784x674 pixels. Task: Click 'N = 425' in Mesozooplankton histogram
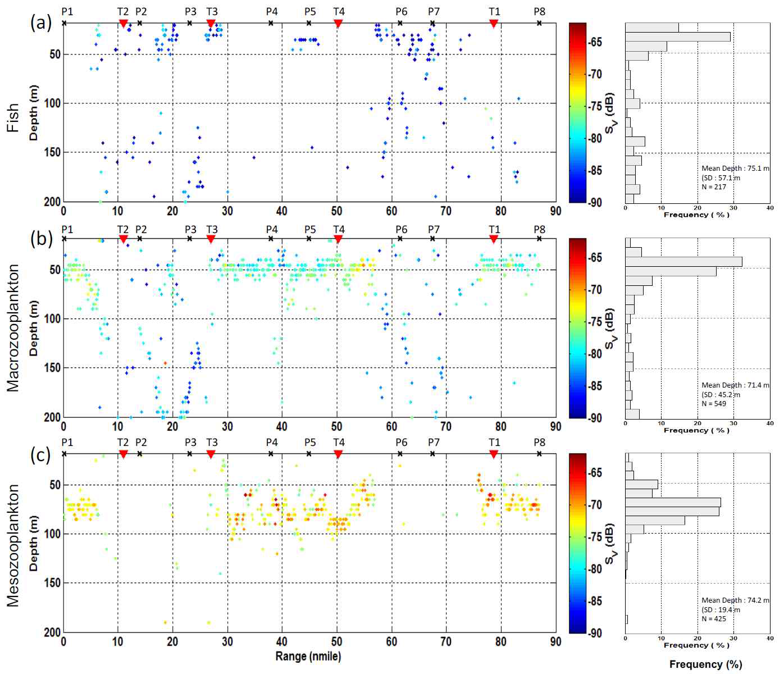714,618
